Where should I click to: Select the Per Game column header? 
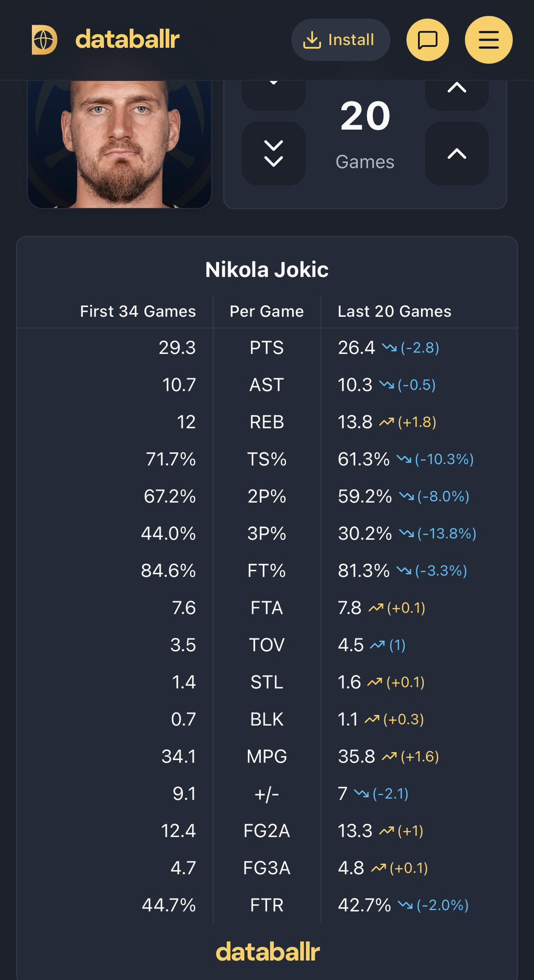pyautogui.click(x=266, y=311)
